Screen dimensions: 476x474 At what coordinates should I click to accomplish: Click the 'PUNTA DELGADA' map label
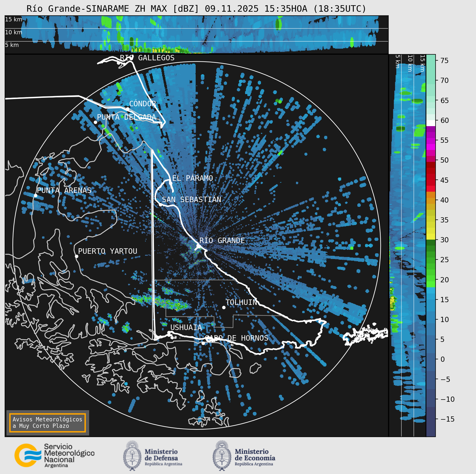126,117
